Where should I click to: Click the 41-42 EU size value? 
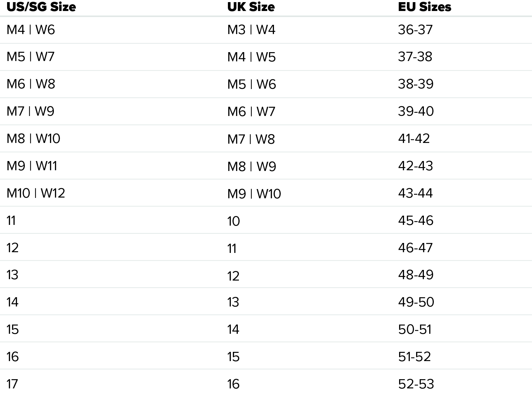coord(414,139)
